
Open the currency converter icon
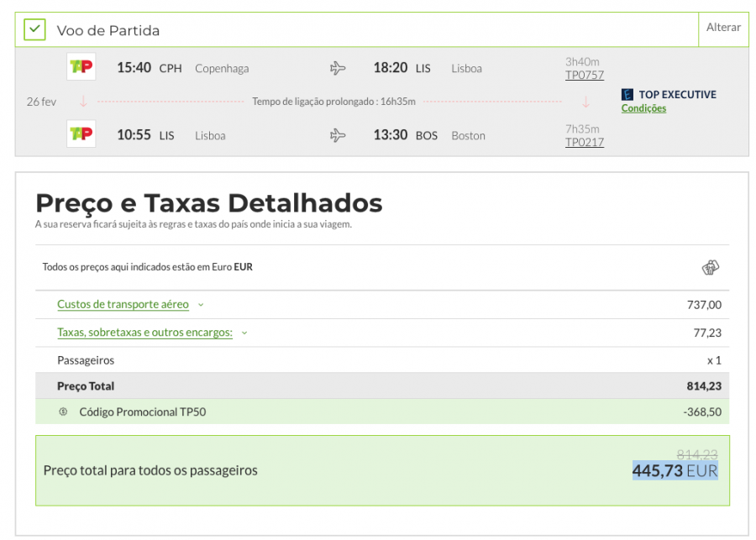click(711, 268)
